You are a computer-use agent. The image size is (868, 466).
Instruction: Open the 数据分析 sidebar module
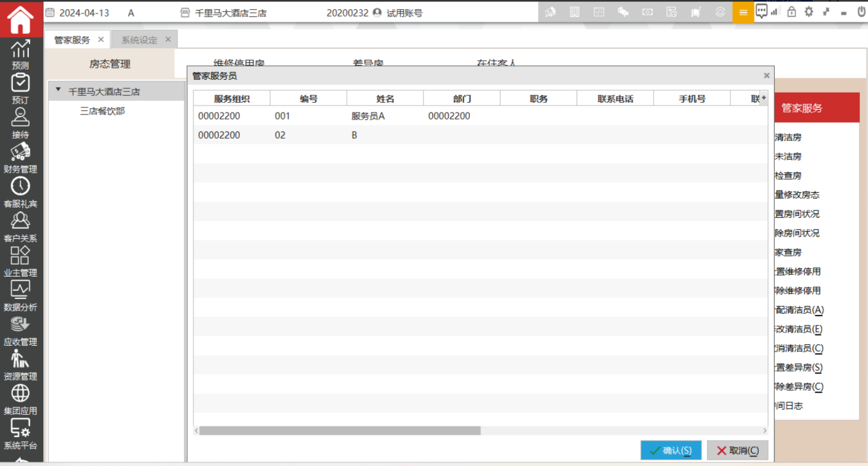(x=21, y=296)
